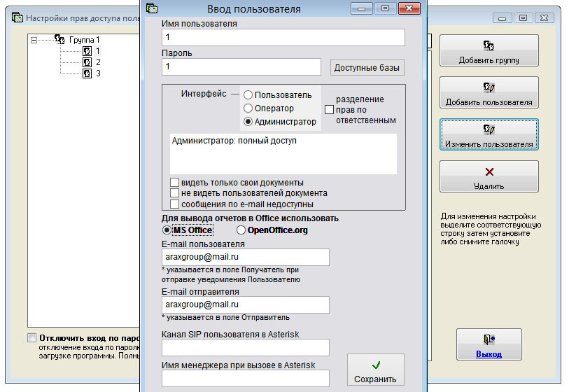Select user 2 in the tree
The width and height of the screenshot is (569, 392).
pyautogui.click(x=98, y=62)
